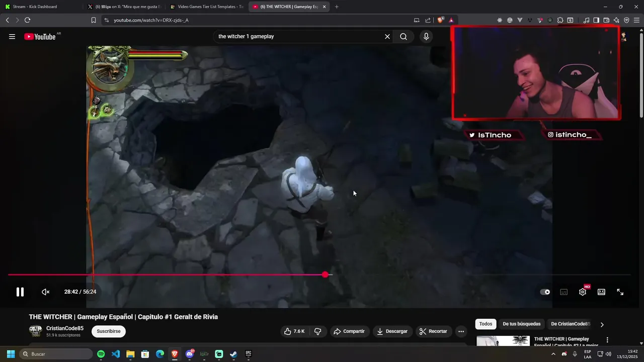Select the 'De CristianCode85' filter chip
The image size is (644, 362).
point(571,324)
